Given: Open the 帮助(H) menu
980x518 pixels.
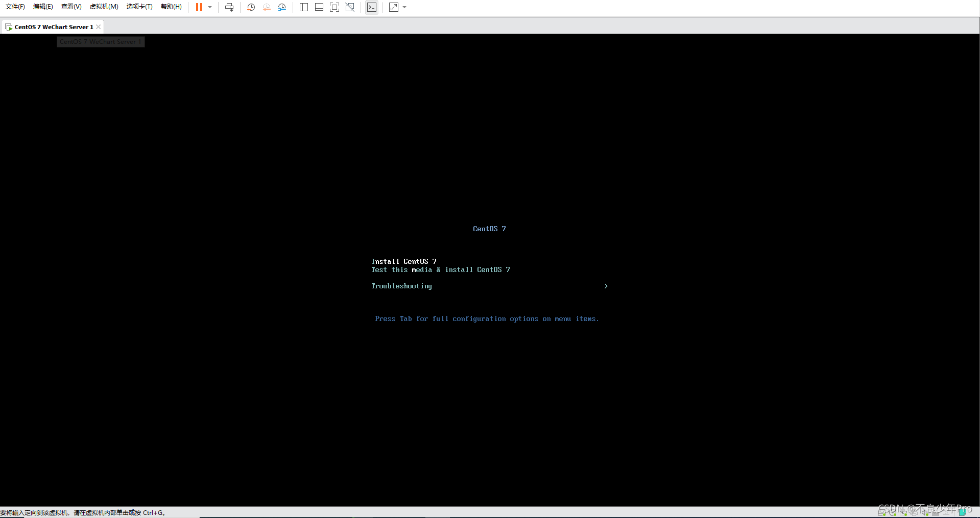Looking at the screenshot, I should (x=171, y=7).
